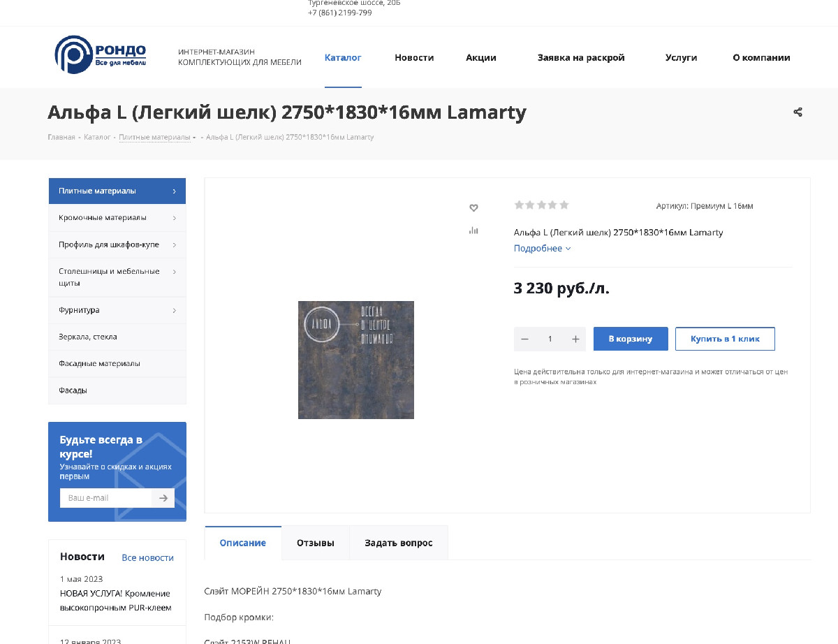Add product to favorites with heart icon
Screen dimensions: 838x644
[x=473, y=208]
